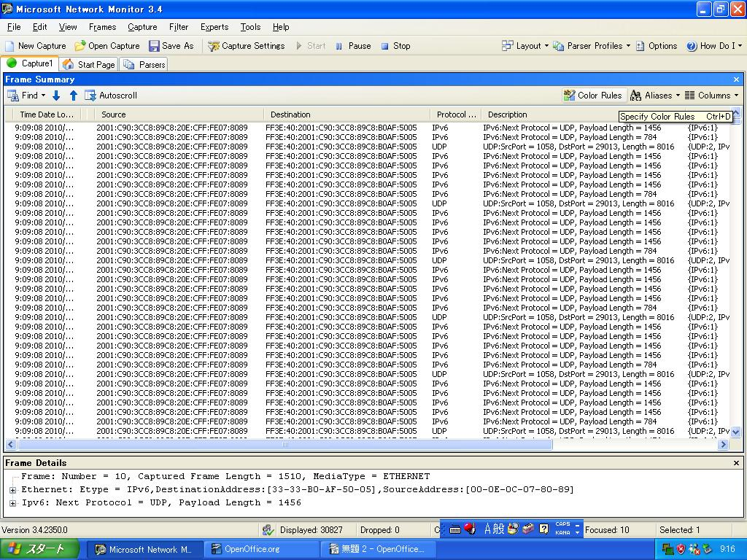Open the Edit menu
Image resolution: width=747 pixels, height=560 pixels.
click(39, 27)
